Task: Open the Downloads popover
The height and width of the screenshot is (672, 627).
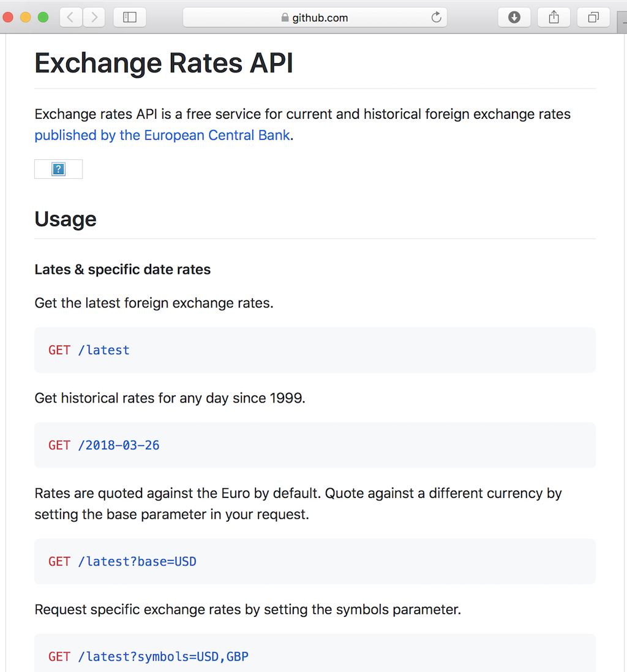Action: [x=514, y=17]
